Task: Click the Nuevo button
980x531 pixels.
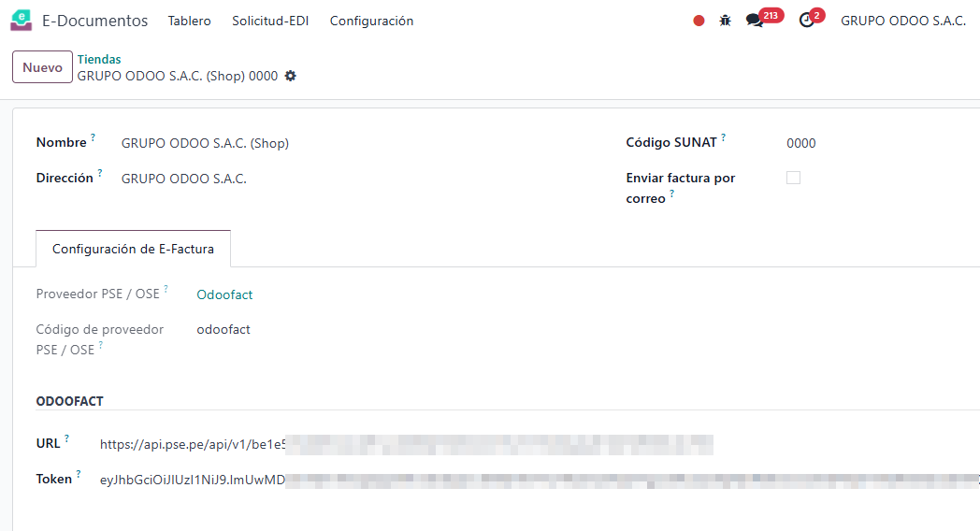Action: (x=42, y=67)
